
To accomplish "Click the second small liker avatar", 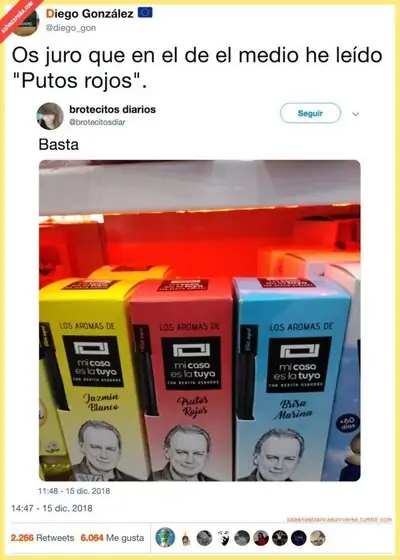I will [x=185, y=538].
